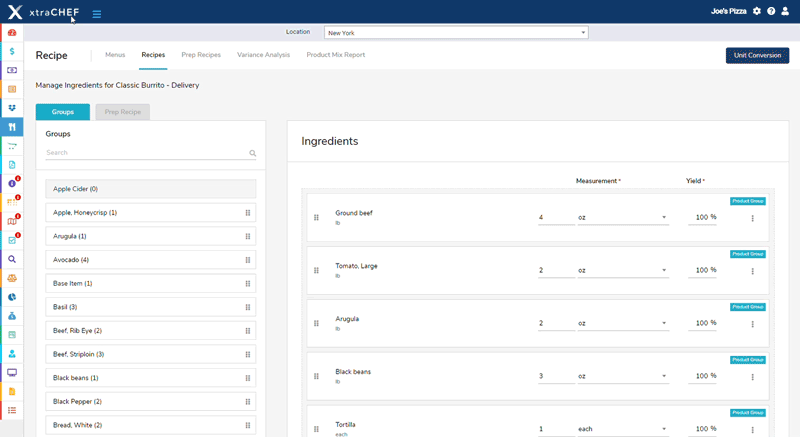
Task: Open options menu for Arugula ingredient row
Action: click(752, 324)
